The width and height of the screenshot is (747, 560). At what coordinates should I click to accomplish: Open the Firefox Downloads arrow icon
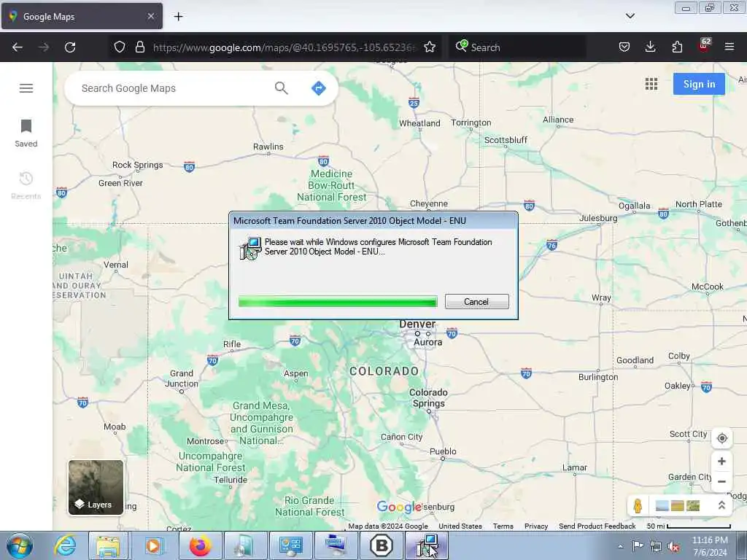click(650, 47)
